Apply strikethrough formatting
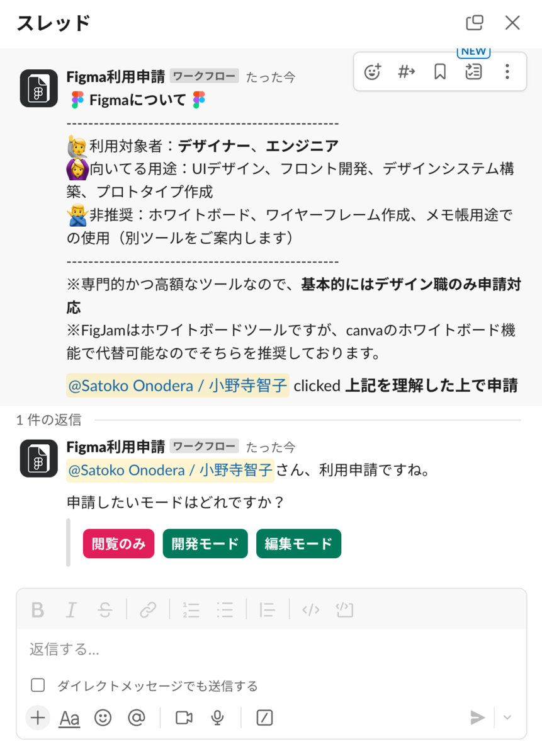 (105, 610)
